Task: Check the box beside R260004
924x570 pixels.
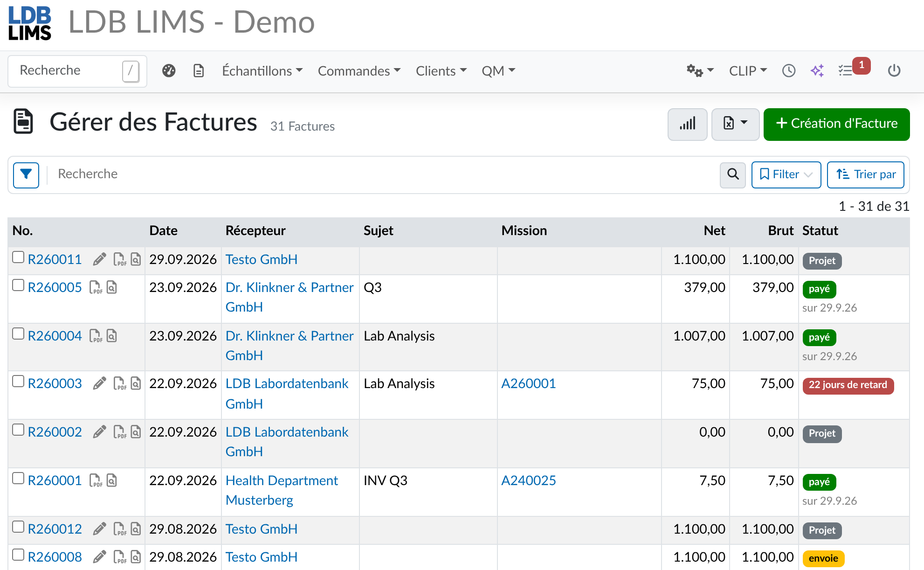Action: pos(18,334)
